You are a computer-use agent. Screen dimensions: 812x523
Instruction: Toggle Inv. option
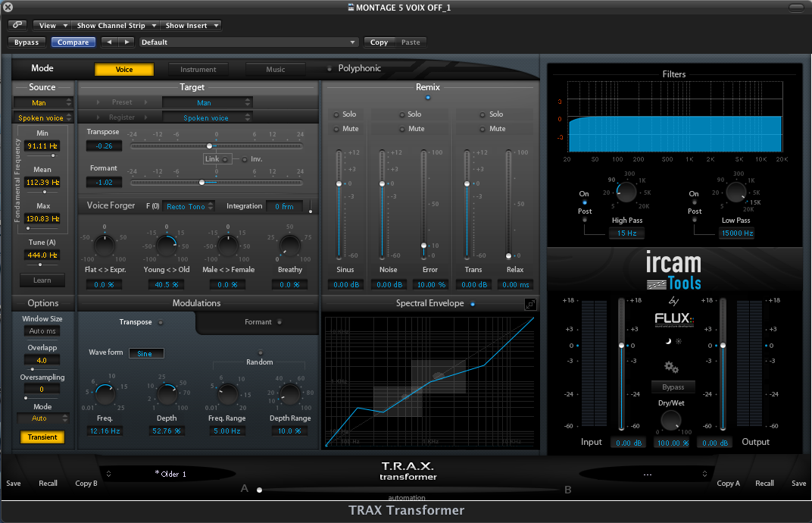245,159
